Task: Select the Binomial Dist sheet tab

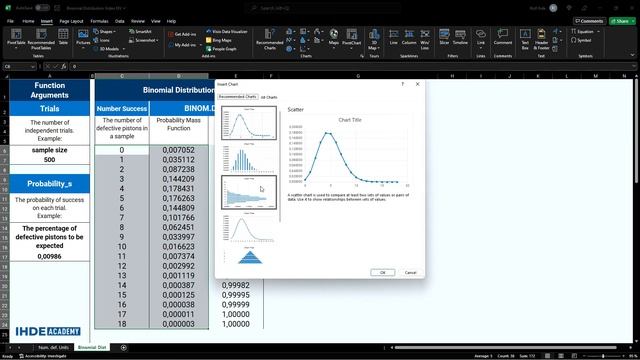Action: coord(92,347)
